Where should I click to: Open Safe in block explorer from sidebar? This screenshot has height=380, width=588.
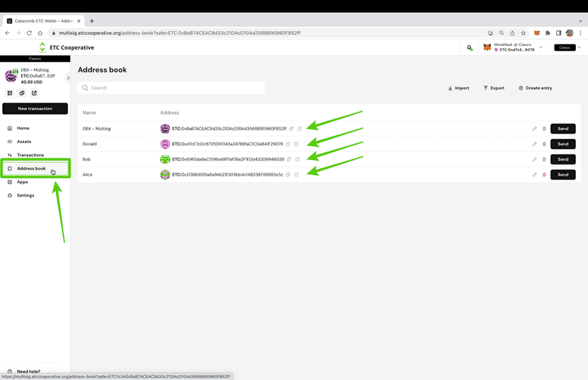click(34, 93)
